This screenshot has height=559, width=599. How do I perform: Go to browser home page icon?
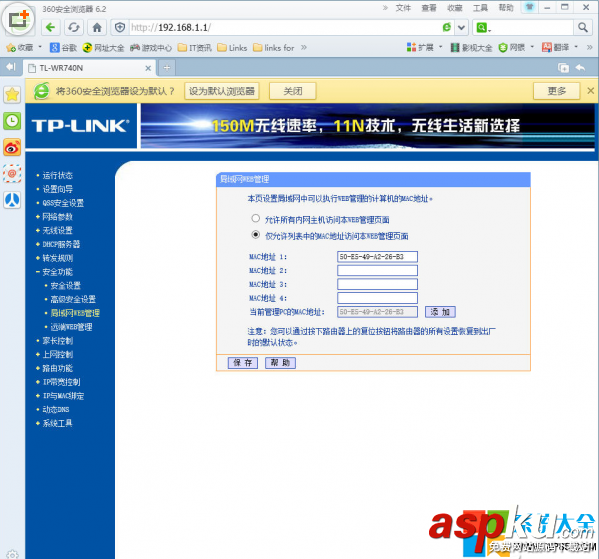click(x=97, y=28)
